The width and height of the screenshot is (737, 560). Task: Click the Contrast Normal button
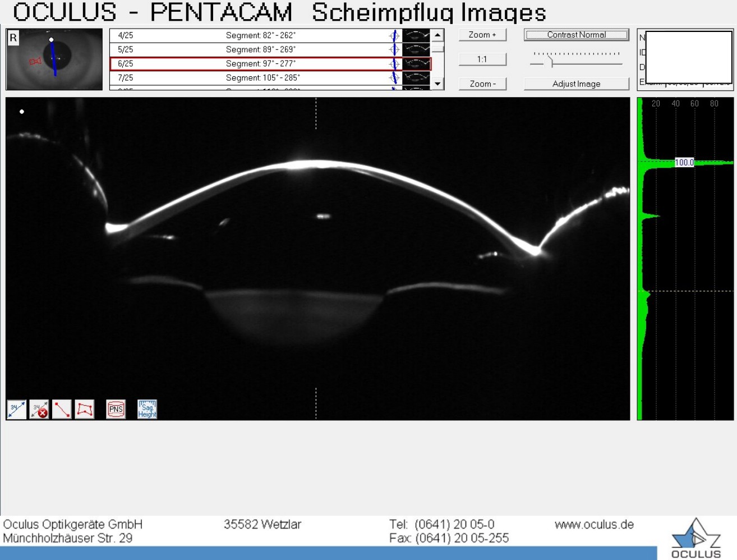[577, 35]
